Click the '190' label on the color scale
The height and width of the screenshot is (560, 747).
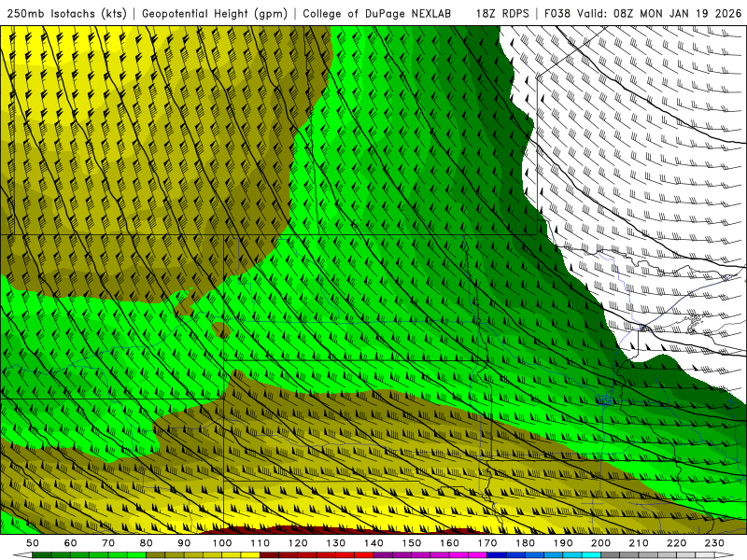click(564, 543)
